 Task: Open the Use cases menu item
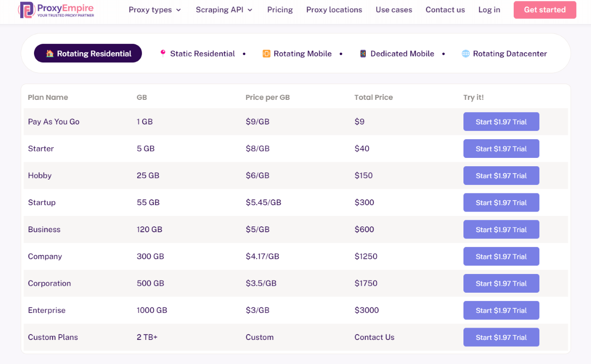tap(394, 9)
